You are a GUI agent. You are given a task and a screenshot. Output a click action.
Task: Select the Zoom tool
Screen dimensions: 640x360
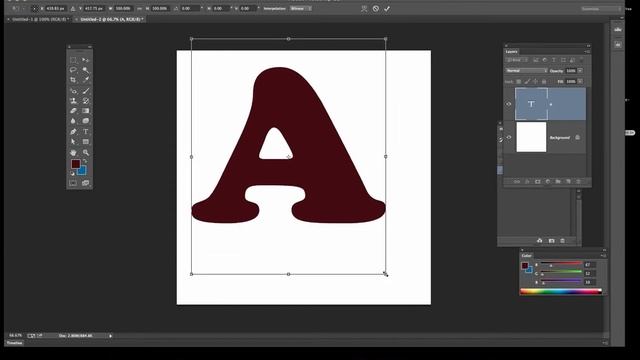point(86,152)
